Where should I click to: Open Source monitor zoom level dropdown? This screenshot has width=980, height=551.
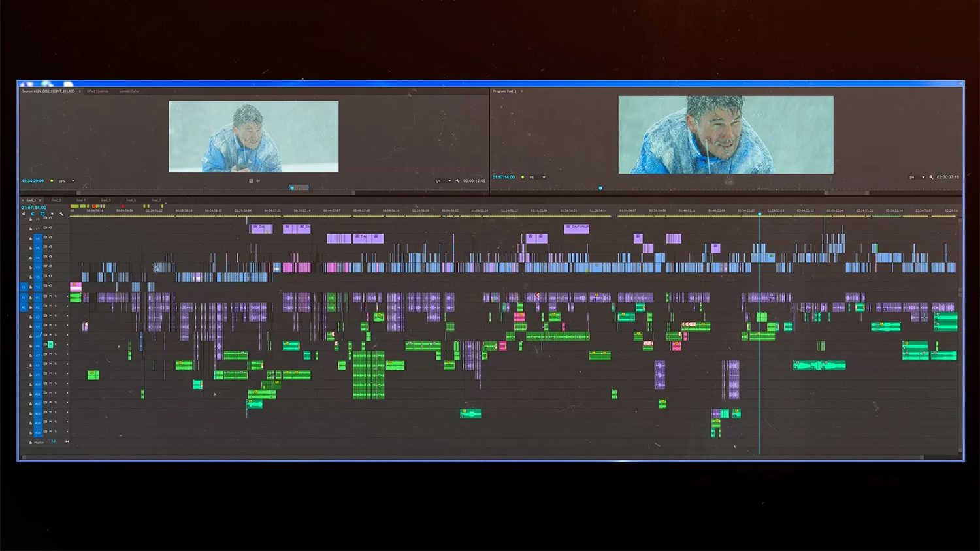(67, 181)
